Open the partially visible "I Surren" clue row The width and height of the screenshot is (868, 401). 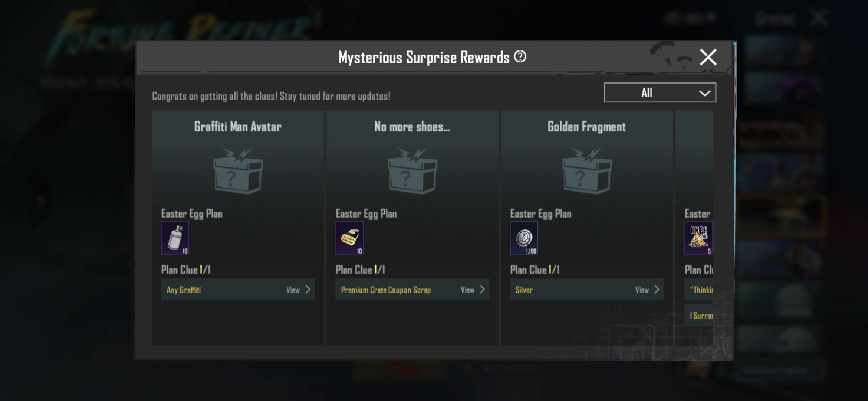[699, 315]
